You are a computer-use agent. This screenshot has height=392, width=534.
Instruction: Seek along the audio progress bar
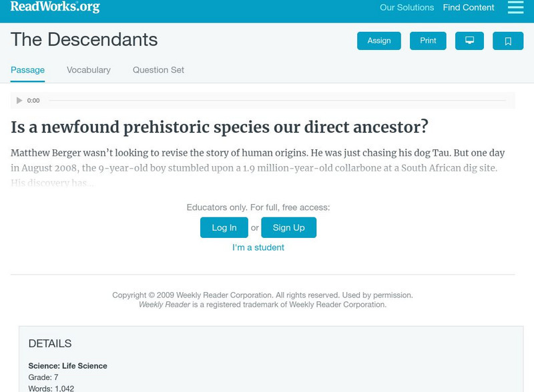click(x=277, y=101)
